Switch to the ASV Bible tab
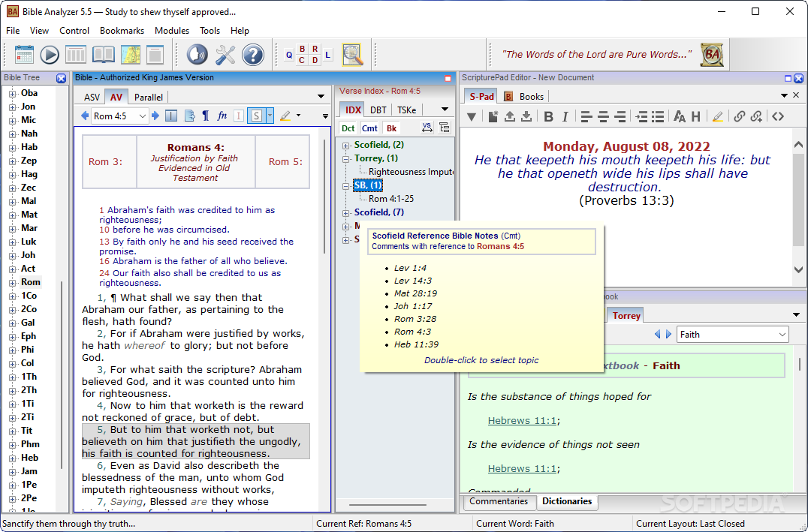The width and height of the screenshot is (808, 532). pos(92,97)
